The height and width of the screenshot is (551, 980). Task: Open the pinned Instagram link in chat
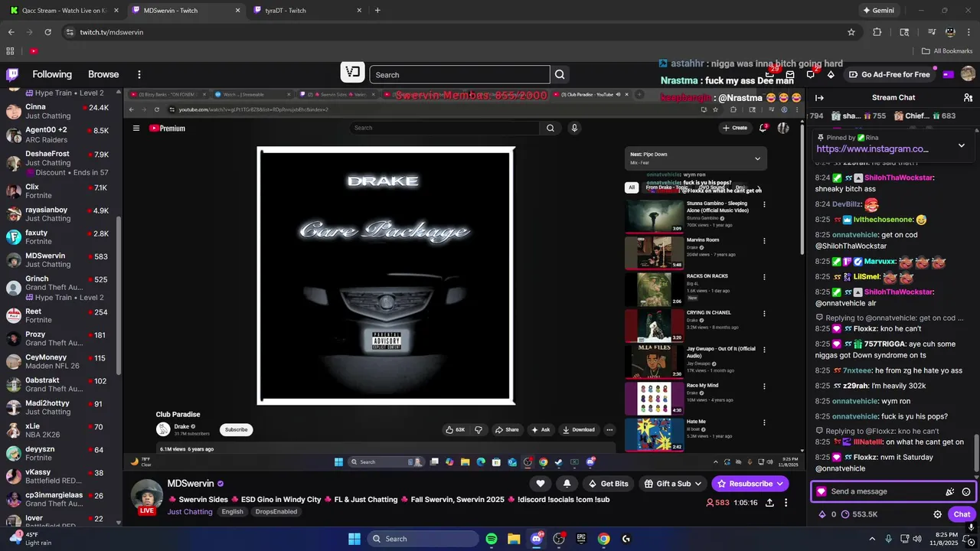click(x=872, y=149)
